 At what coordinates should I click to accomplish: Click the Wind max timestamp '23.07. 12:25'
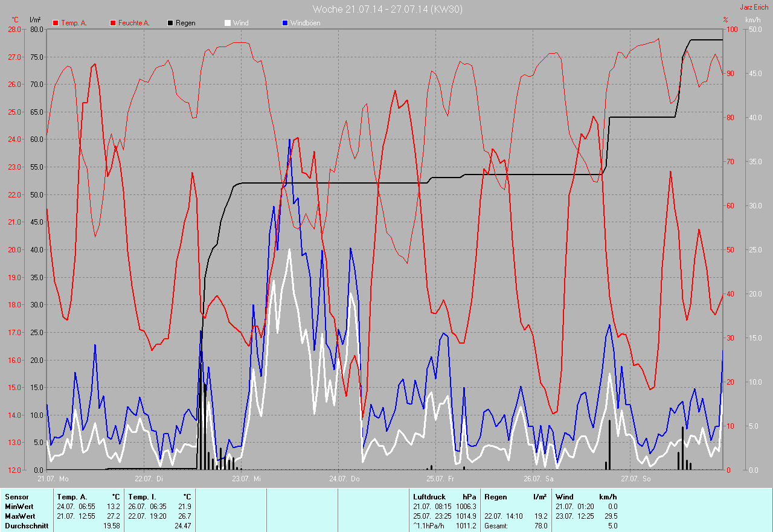[574, 516]
